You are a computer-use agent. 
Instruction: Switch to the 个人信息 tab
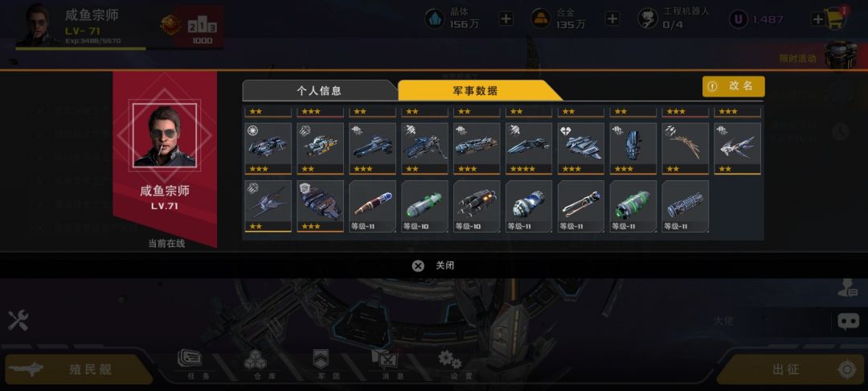pyautogui.click(x=319, y=91)
